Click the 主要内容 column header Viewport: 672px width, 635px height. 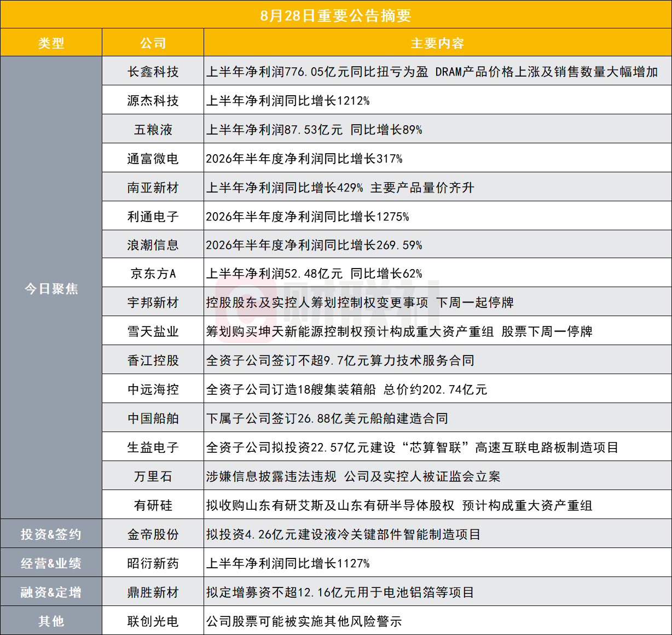(x=438, y=43)
